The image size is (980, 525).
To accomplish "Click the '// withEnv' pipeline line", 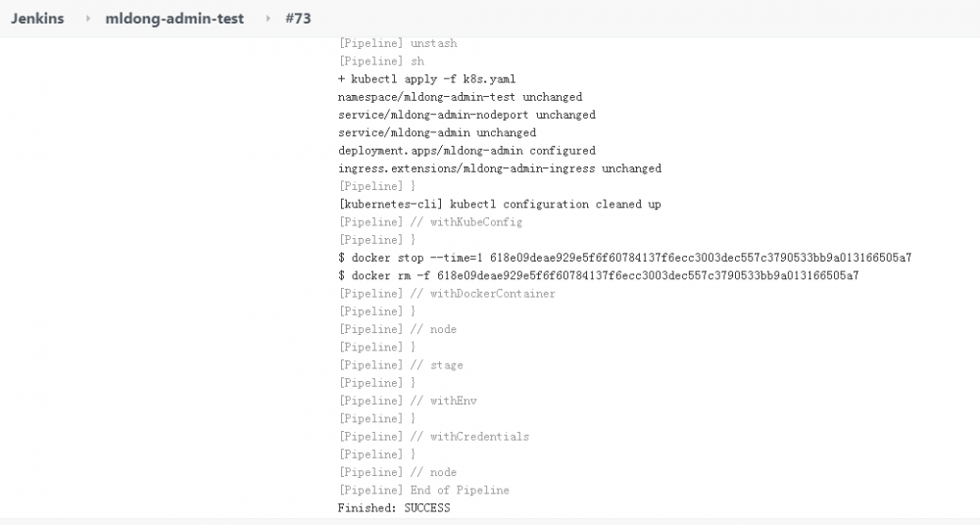I will click(407, 401).
